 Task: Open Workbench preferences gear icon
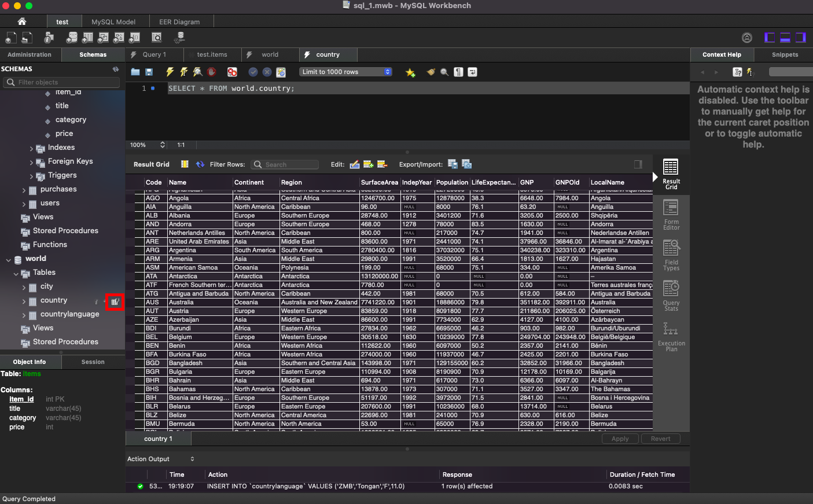point(747,38)
